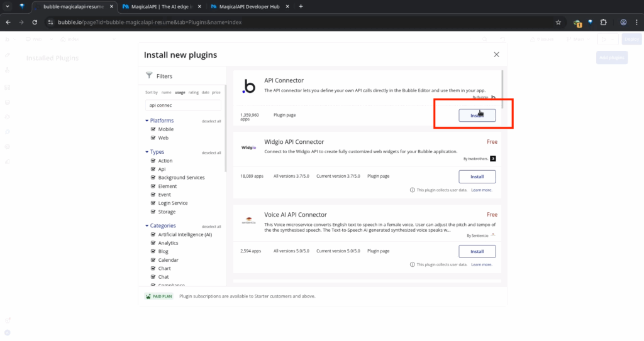The height and width of the screenshot is (341, 644).
Task: Bookmark this page with star icon
Action: 558,22
